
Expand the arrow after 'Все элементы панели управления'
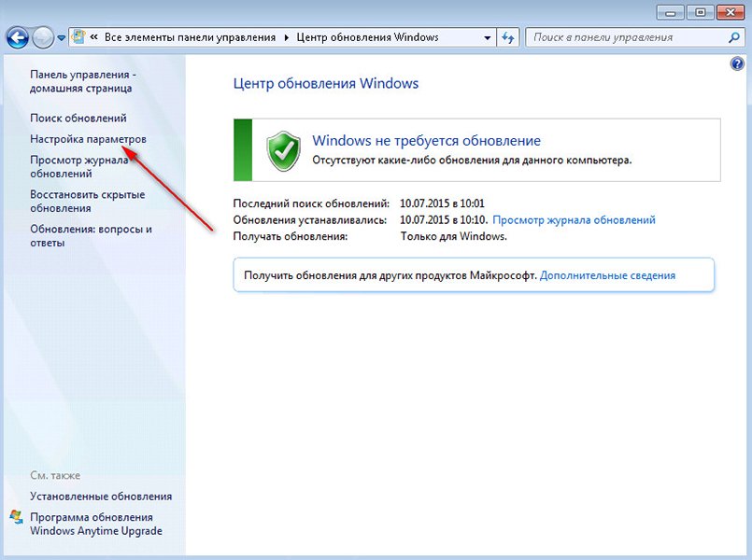(286, 37)
